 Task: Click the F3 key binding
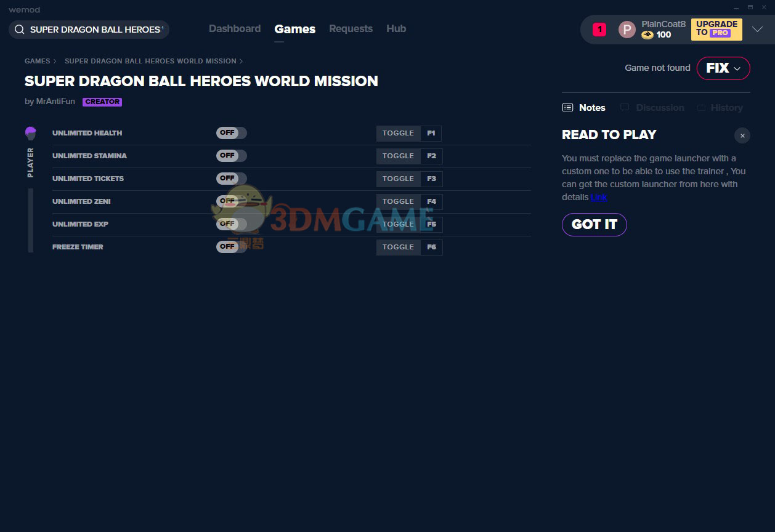pyautogui.click(x=431, y=179)
